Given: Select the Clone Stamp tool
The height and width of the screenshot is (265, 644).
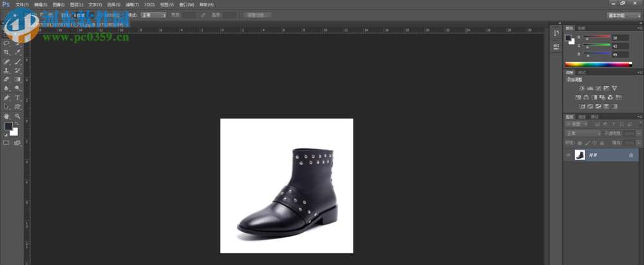Looking at the screenshot, I should tap(6, 70).
